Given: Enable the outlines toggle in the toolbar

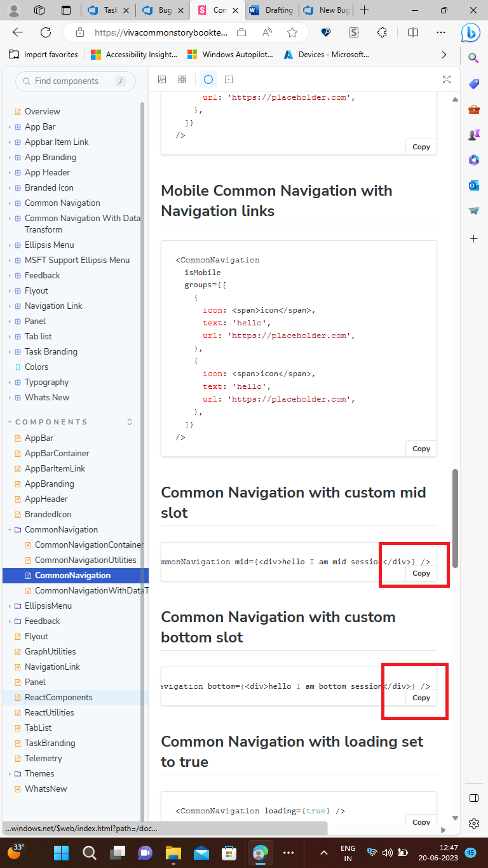Looking at the screenshot, I should click(208, 79).
